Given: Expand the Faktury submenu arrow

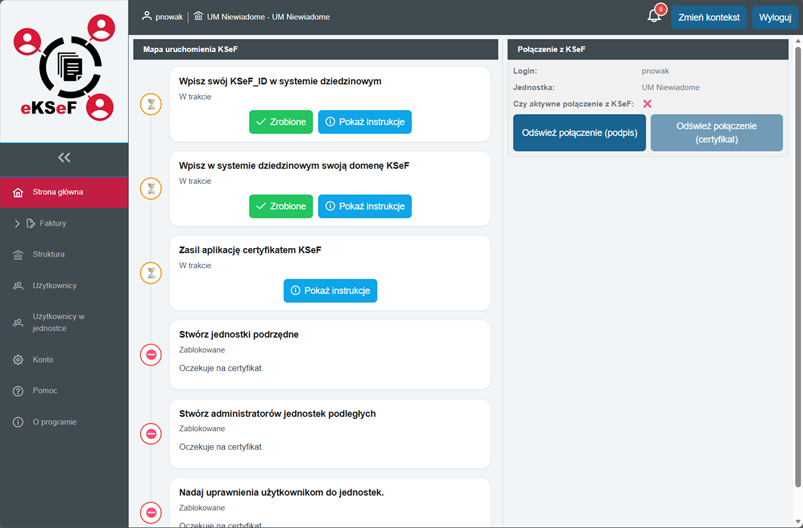Looking at the screenshot, I should tap(17, 223).
